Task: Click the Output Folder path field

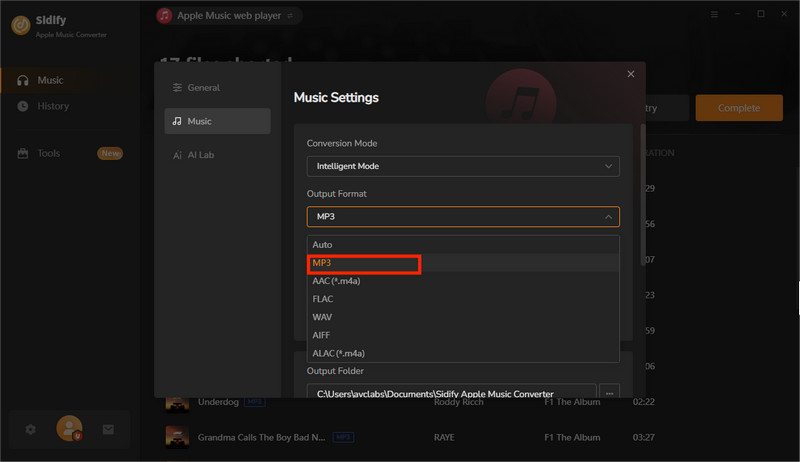Action: click(x=452, y=392)
